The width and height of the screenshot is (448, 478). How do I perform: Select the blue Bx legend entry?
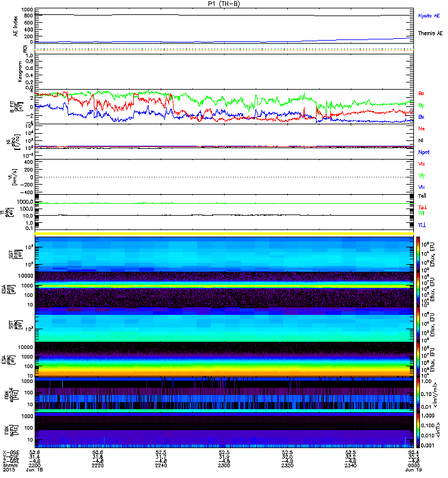point(421,117)
